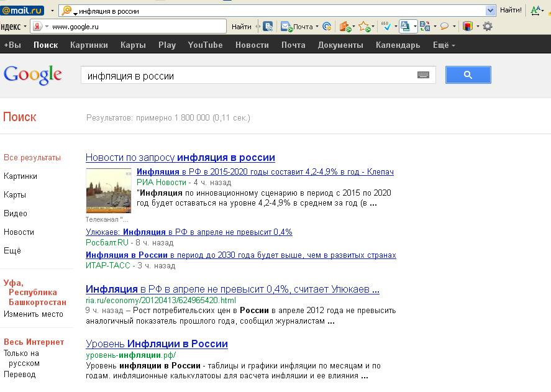This screenshot has height=392, width=551.
Task: Expand the Mail.ru logo dropdown arrow
Action: coord(52,11)
